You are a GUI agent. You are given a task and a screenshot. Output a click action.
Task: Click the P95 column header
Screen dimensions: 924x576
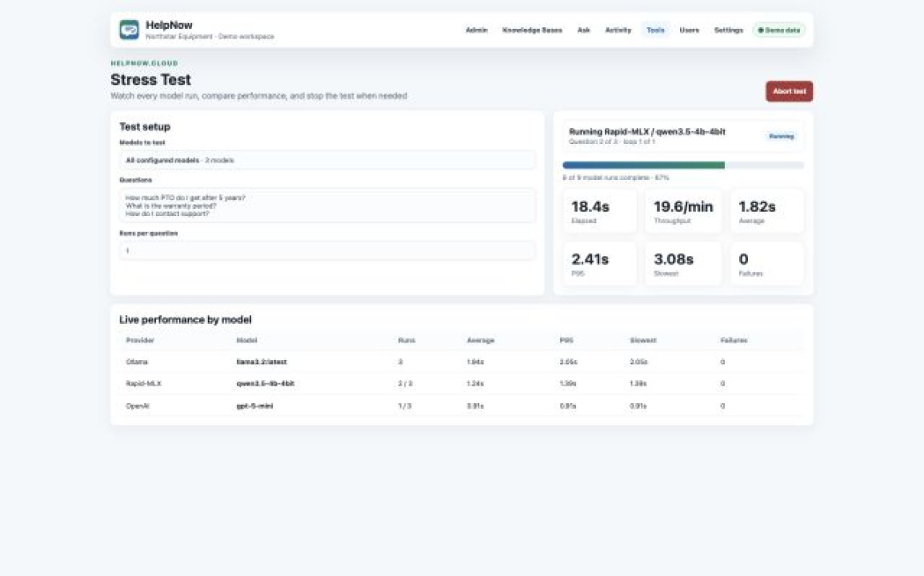click(x=566, y=340)
